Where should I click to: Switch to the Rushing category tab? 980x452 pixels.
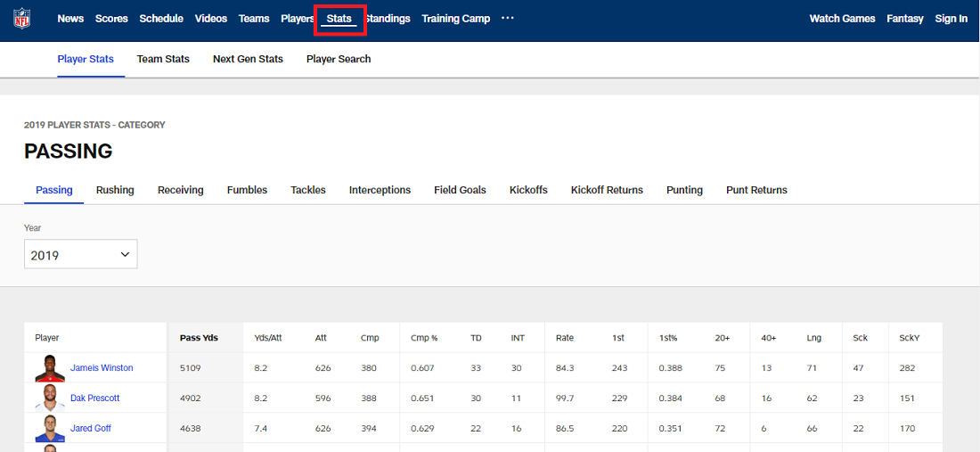point(115,190)
